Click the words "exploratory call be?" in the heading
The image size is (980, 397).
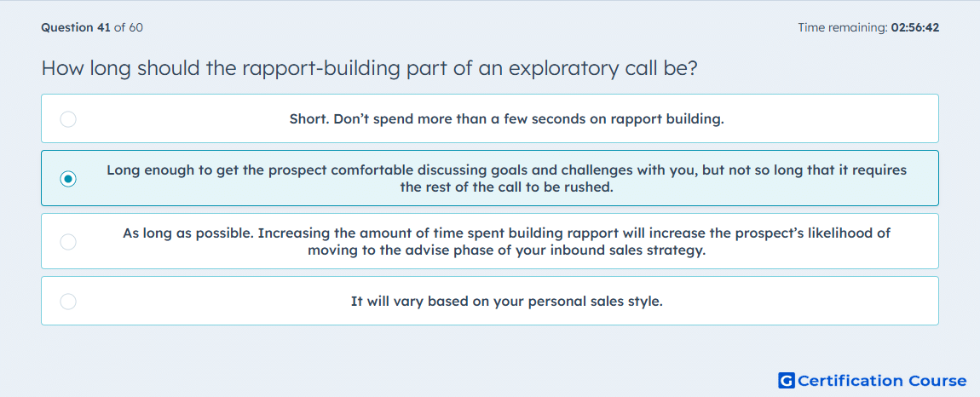click(602, 68)
